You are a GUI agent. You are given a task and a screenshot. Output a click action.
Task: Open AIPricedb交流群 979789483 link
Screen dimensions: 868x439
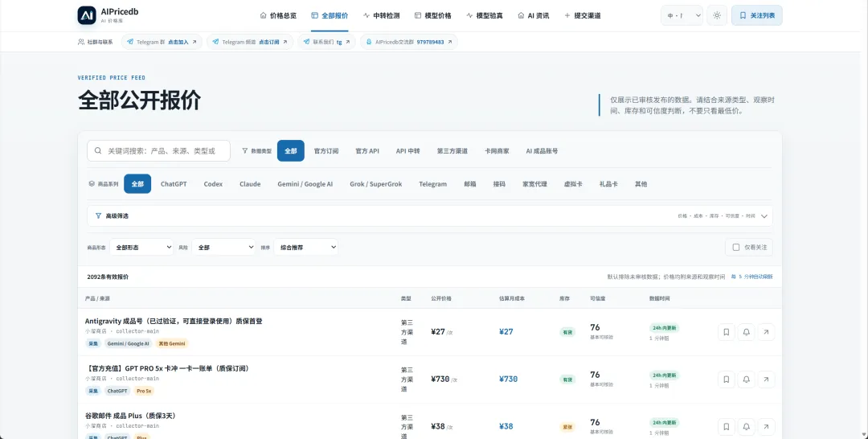409,42
